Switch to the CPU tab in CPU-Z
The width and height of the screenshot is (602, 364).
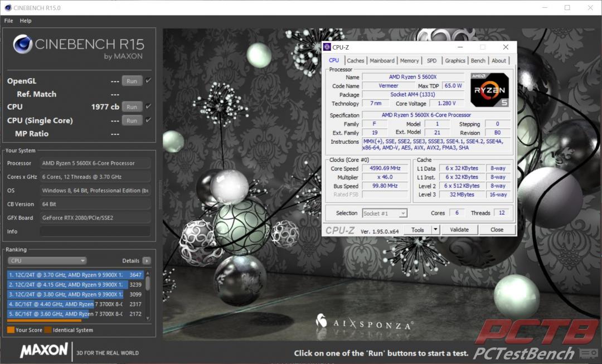[x=334, y=60]
